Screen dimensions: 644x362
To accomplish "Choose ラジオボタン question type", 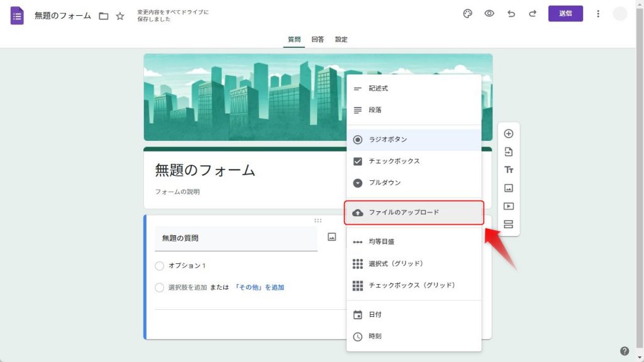I will (x=414, y=140).
